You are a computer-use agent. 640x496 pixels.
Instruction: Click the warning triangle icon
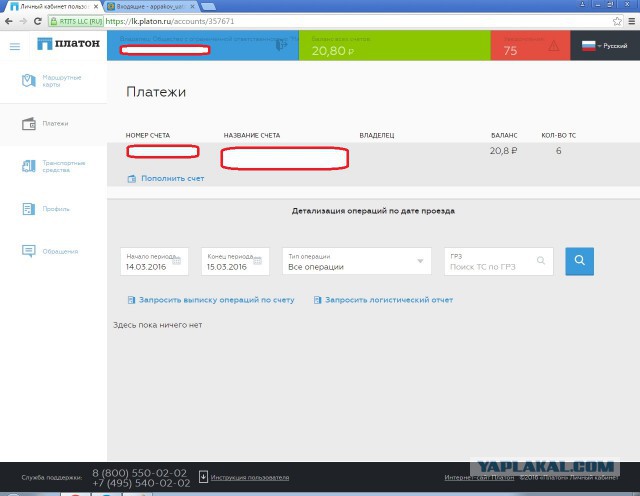tap(553, 46)
